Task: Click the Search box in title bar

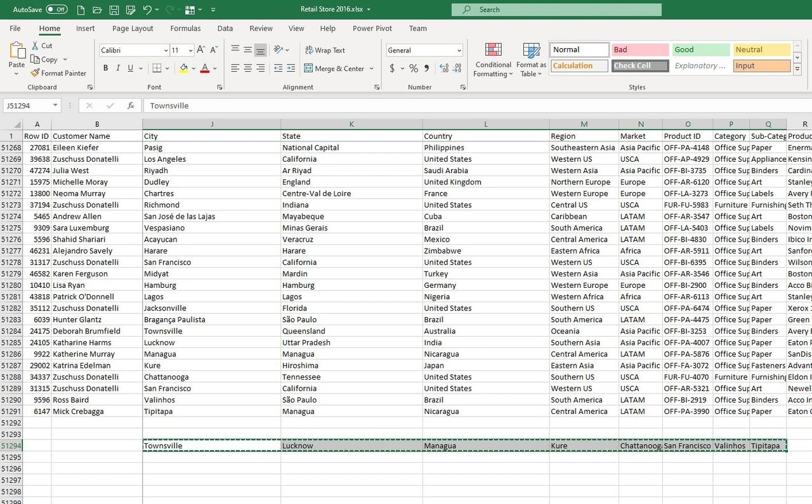Action: click(x=556, y=10)
